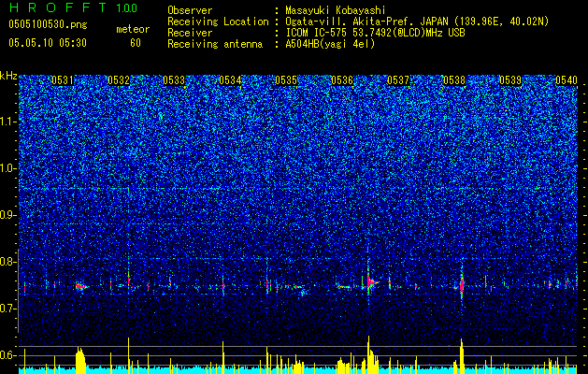Select observer name Masayuki Kobayashi
Viewport: 588px width, 374px height.
click(336, 10)
